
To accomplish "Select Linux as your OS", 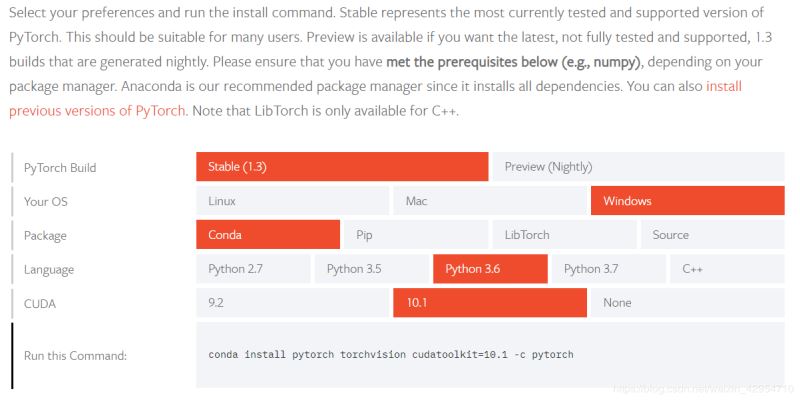I will point(292,201).
